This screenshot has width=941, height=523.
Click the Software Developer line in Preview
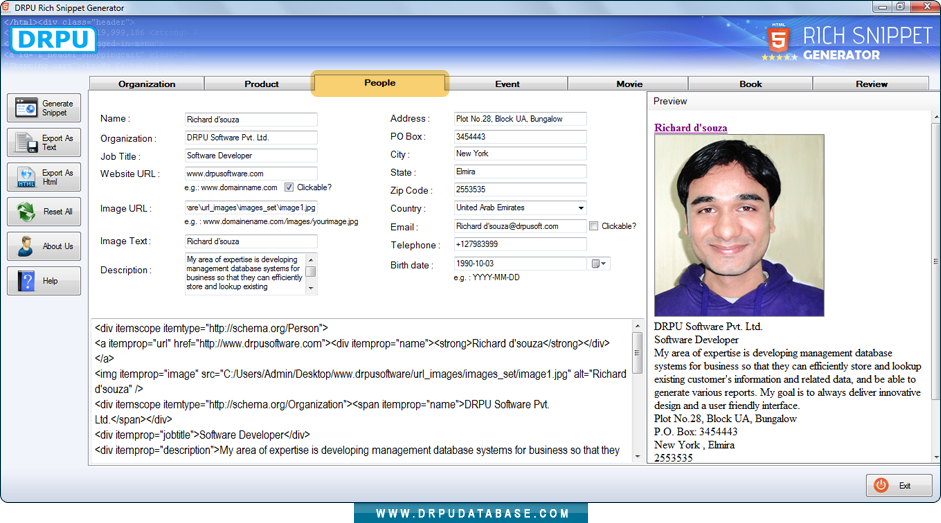[696, 340]
